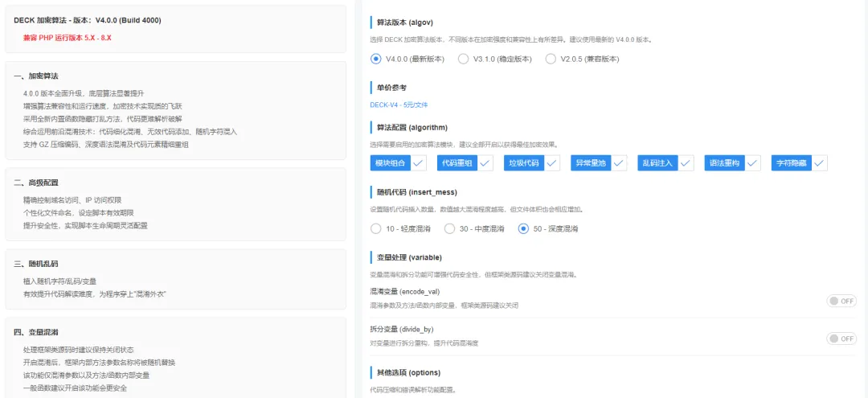The height and width of the screenshot is (398, 868).
Task: Toggle the 模块组合 algorithm module checkbox
Action: click(398, 162)
